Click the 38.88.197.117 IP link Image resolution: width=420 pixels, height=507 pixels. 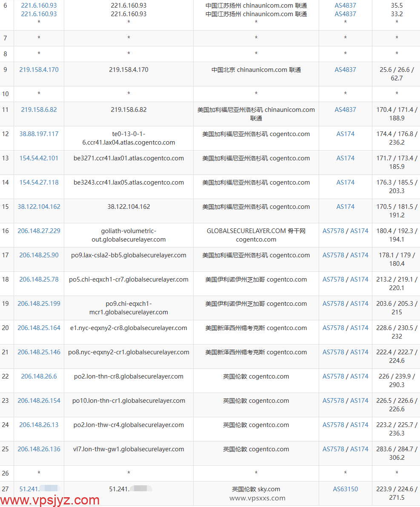click(x=39, y=134)
